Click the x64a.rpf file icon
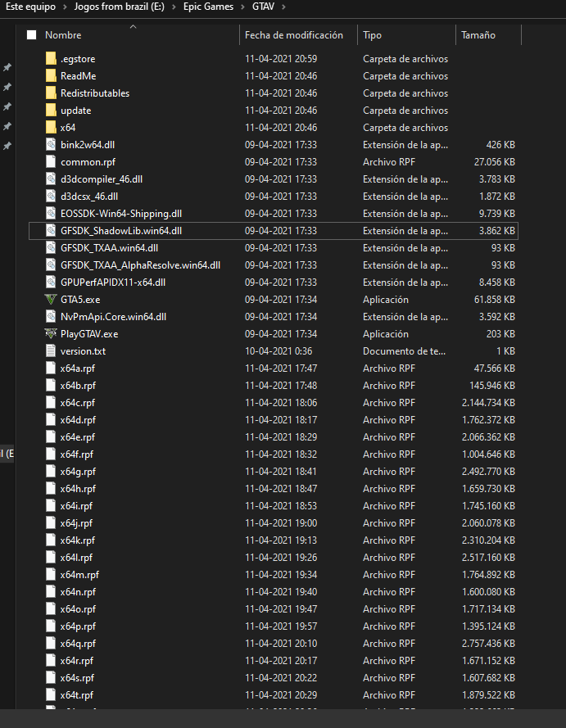 [51, 369]
